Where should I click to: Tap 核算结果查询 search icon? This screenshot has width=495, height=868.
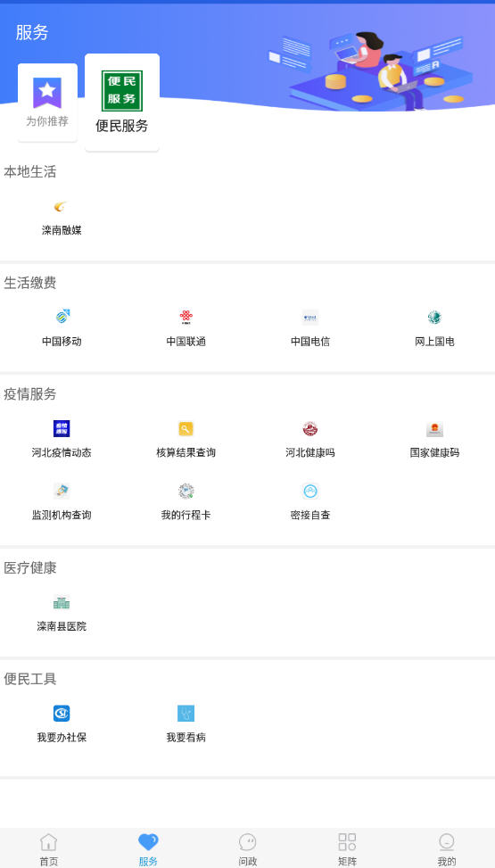tap(186, 428)
